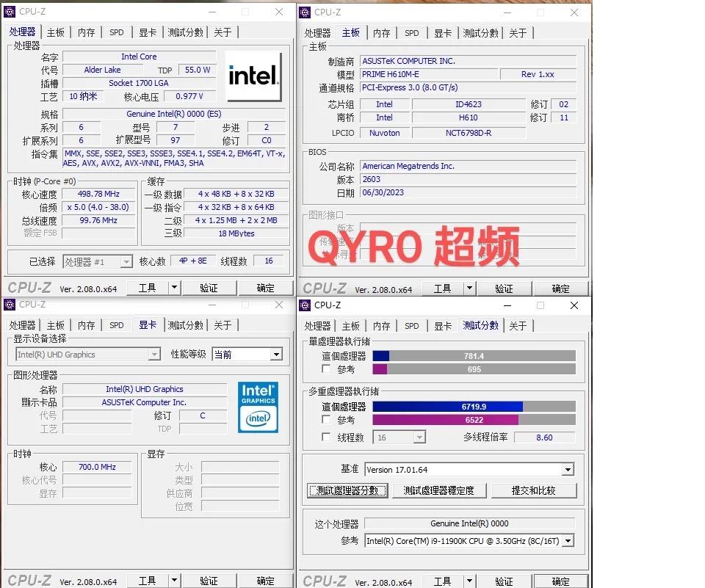
Task: Open 显卡 tab in mainboard window
Action: 443,33
